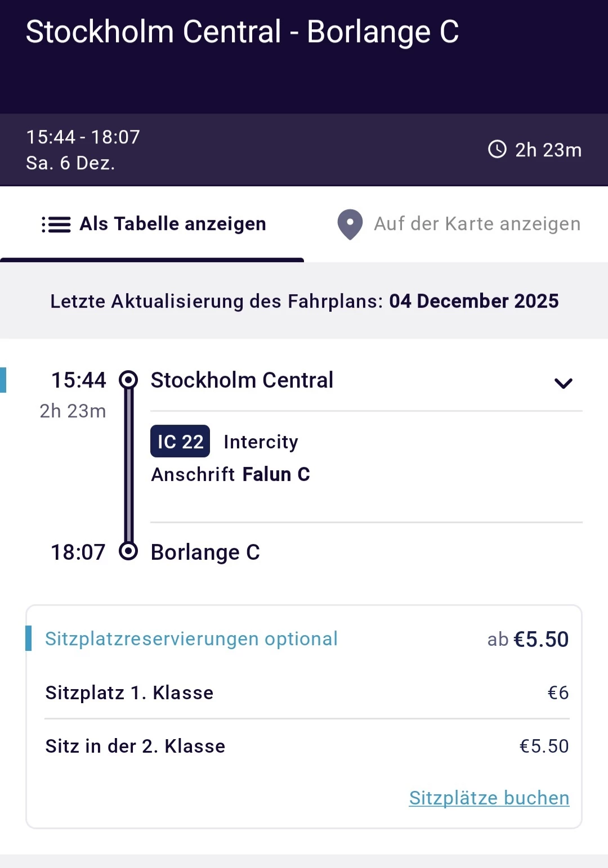This screenshot has height=868, width=608.
Task: Click the ab €5.50 price label
Action: (x=527, y=640)
